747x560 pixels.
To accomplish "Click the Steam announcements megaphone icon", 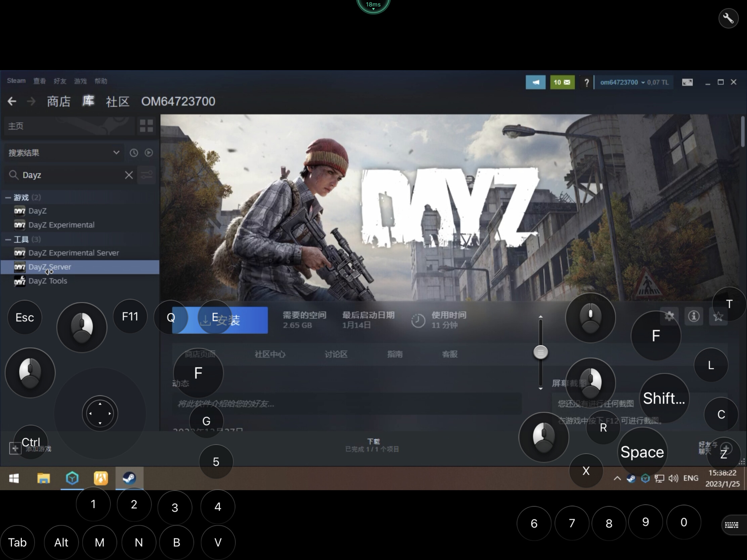I will pyautogui.click(x=536, y=82).
